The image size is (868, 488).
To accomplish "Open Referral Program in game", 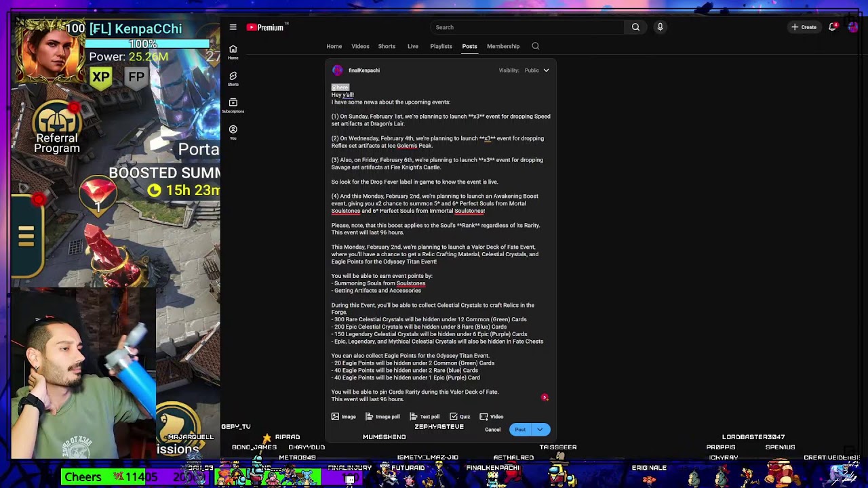I will tap(57, 127).
